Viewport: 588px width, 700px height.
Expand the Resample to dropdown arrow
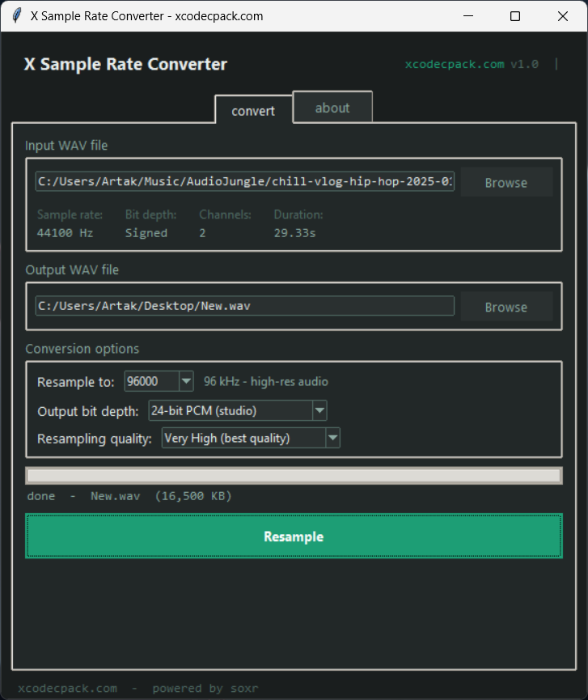186,381
